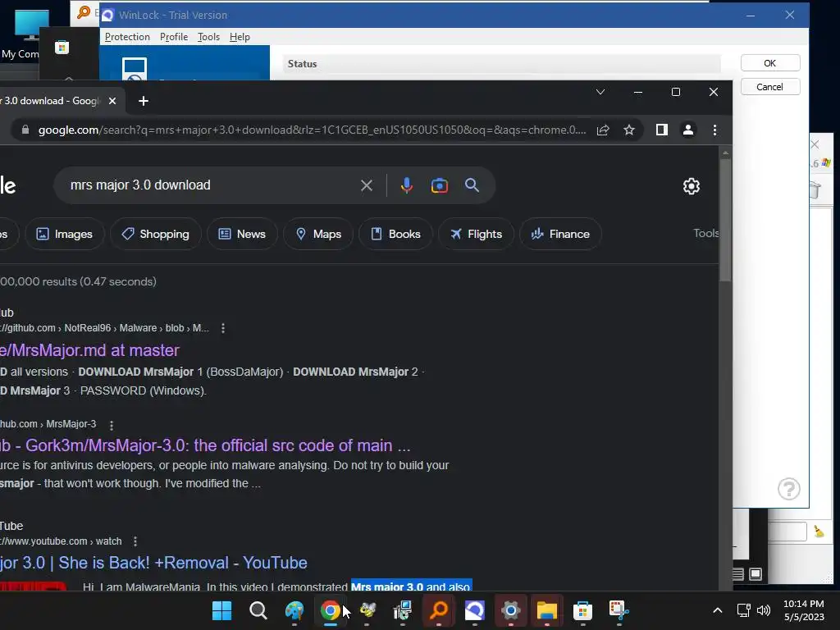Open the Chrome three-dot menu

pos(714,130)
